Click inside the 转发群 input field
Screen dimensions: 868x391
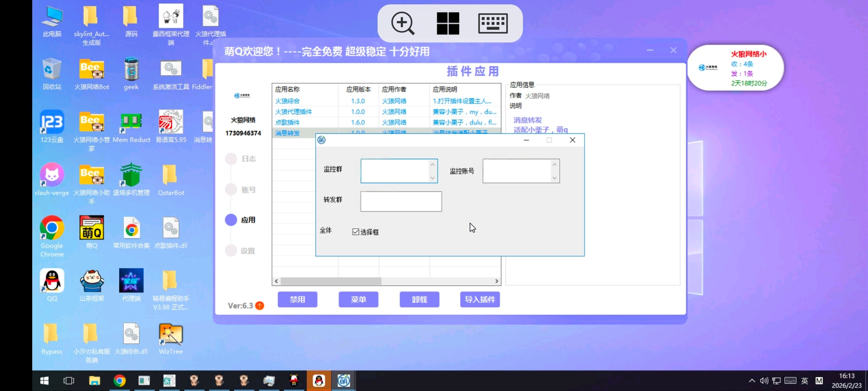401,201
